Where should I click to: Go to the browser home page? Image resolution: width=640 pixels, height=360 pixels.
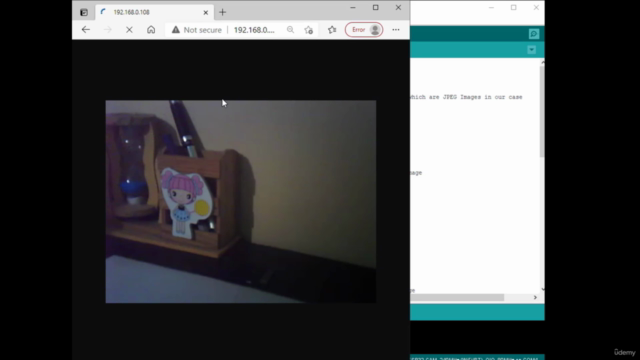coord(151,30)
